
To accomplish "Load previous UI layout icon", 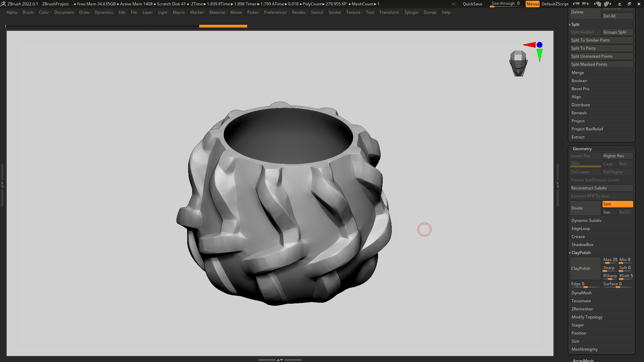I will pos(598,4).
